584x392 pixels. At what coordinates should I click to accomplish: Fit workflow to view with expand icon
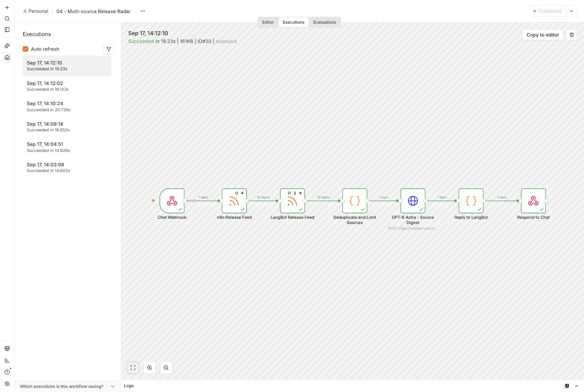point(133,368)
